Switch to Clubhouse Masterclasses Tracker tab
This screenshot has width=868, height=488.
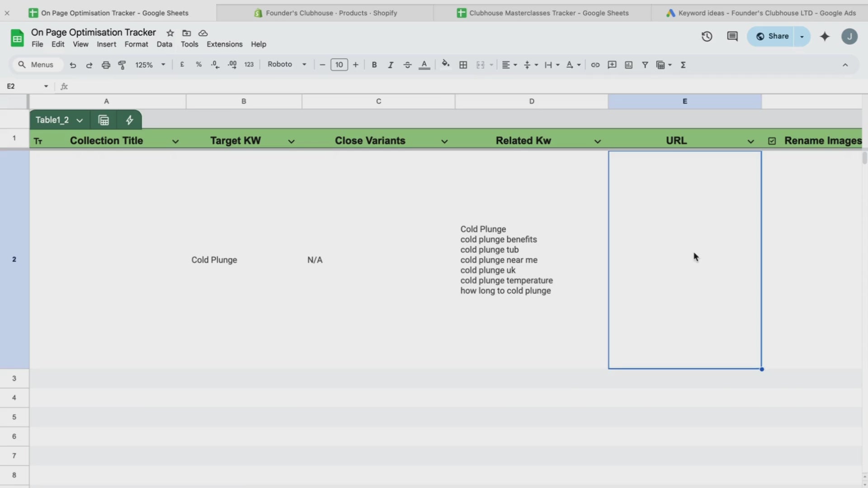click(542, 13)
